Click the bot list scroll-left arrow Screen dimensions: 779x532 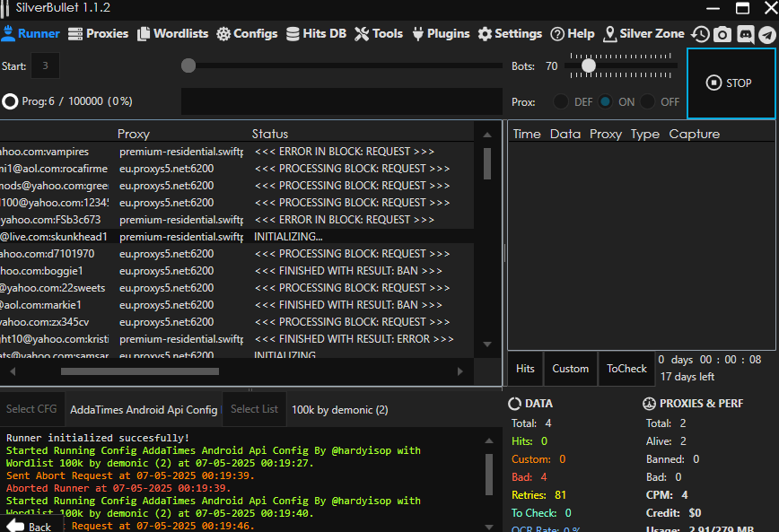(13, 371)
